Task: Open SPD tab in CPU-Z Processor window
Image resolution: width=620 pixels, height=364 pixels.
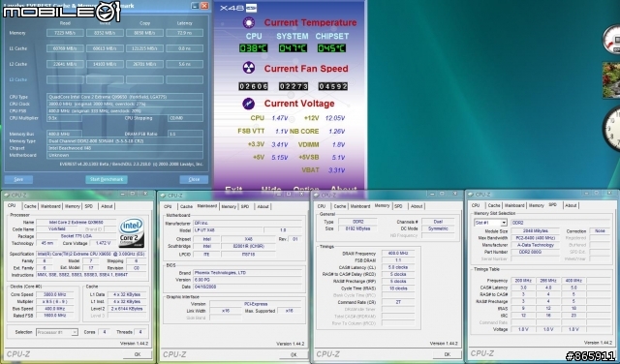Action: [88, 206]
